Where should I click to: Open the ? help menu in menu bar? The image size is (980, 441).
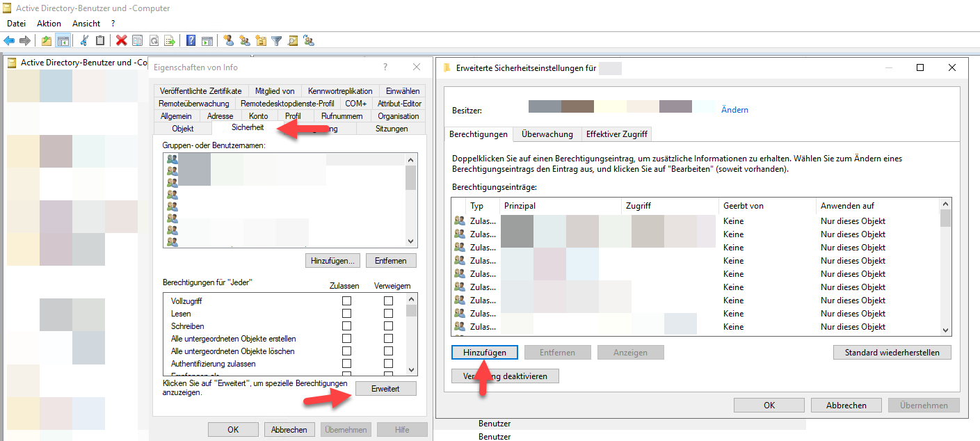coord(113,23)
